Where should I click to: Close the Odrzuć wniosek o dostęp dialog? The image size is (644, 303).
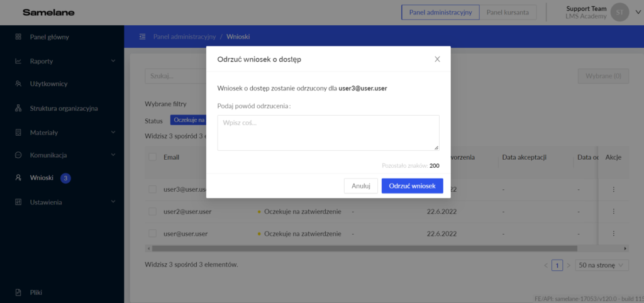click(x=437, y=59)
